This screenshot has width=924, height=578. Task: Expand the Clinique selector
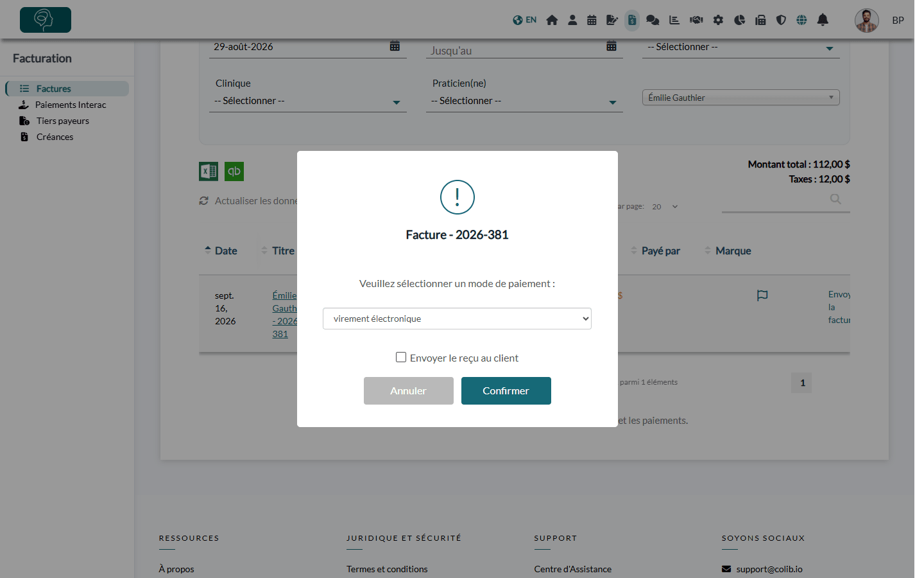click(308, 101)
